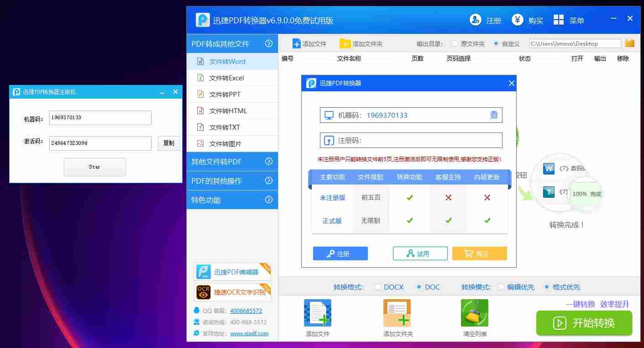
Task: Click the 一键转换 效率提升 text
Action: [x=597, y=304]
